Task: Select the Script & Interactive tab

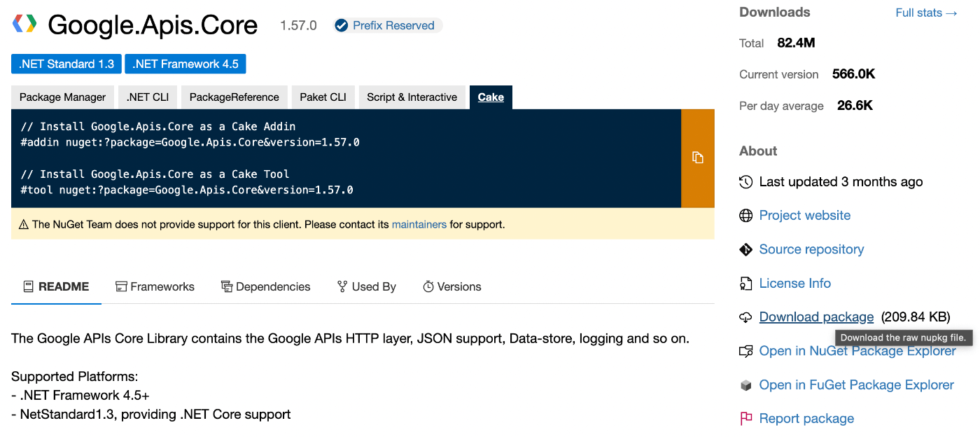Action: pyautogui.click(x=412, y=97)
